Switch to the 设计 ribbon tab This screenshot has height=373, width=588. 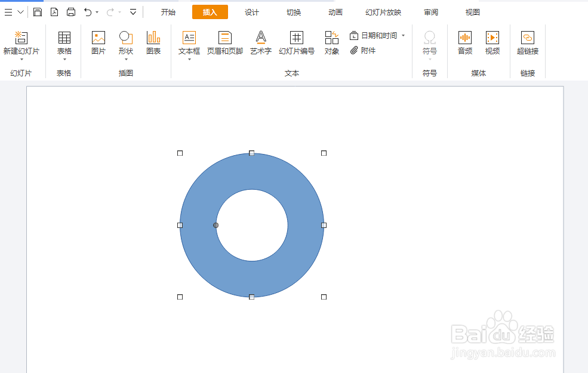(x=251, y=11)
